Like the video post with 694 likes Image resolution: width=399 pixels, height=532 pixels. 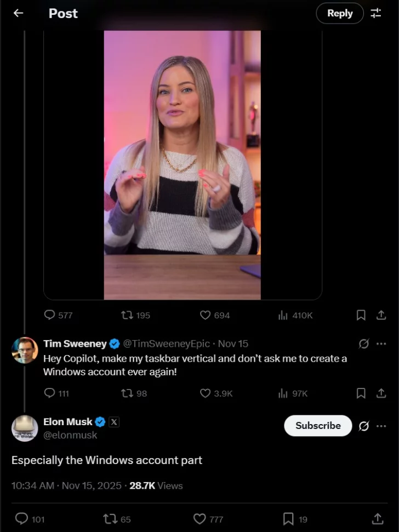point(206,315)
